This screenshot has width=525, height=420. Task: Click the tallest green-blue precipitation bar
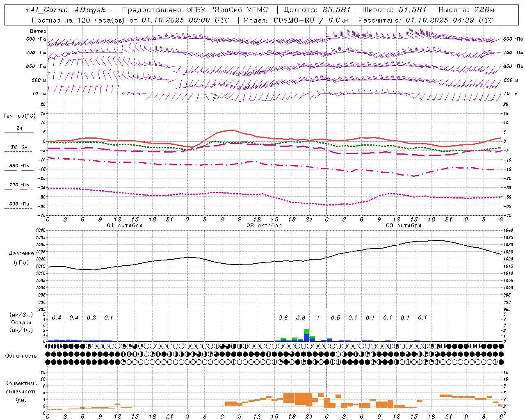[x=306, y=335]
